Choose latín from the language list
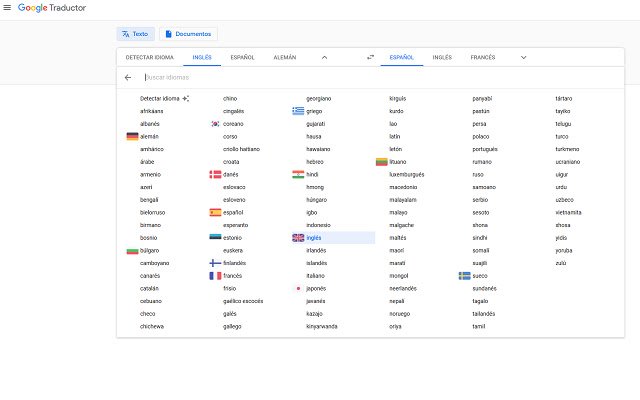 (x=395, y=136)
